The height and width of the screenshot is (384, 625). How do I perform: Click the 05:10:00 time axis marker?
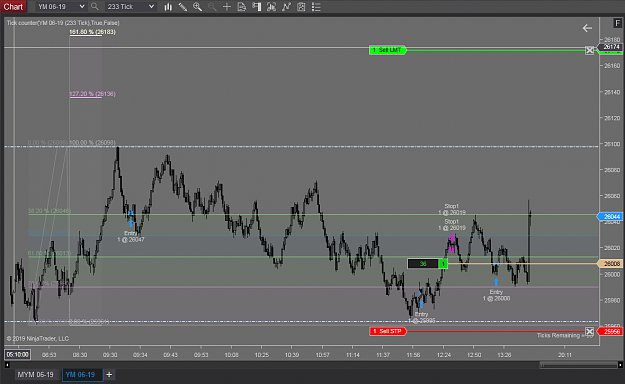click(18, 354)
